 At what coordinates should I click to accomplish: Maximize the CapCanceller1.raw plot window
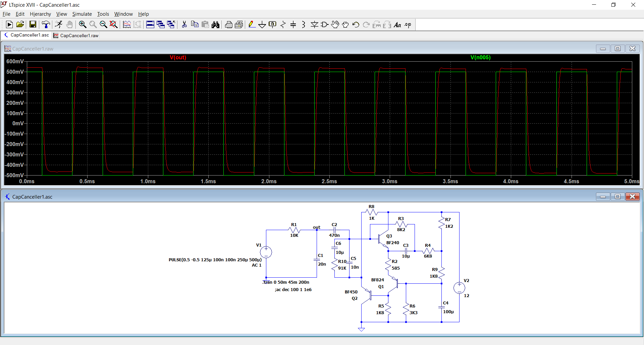[x=618, y=49]
